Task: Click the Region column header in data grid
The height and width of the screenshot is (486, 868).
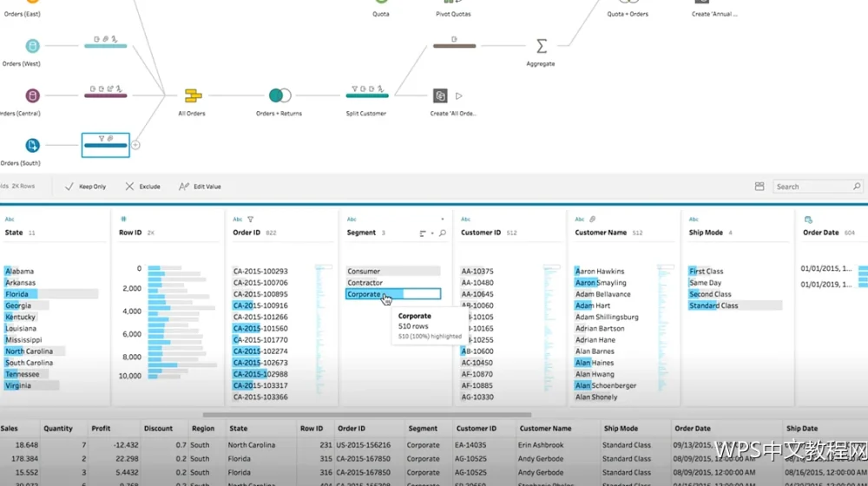Action: (x=203, y=429)
